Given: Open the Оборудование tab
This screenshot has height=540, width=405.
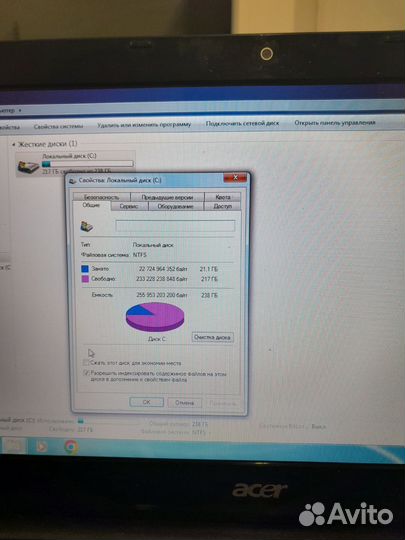Looking at the screenshot, I should click(176, 206).
